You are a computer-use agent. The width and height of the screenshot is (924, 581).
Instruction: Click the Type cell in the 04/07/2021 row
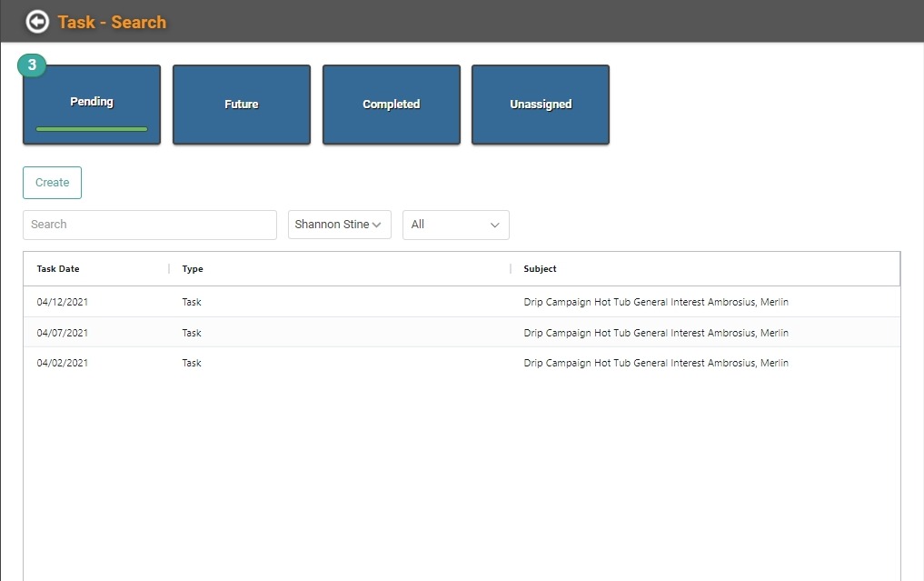point(192,333)
